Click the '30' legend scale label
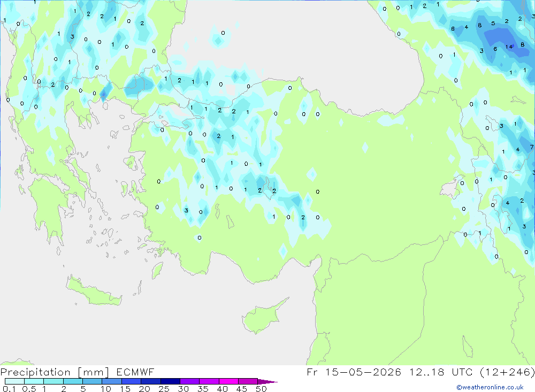This screenshot has width=535, height=392. (184, 389)
